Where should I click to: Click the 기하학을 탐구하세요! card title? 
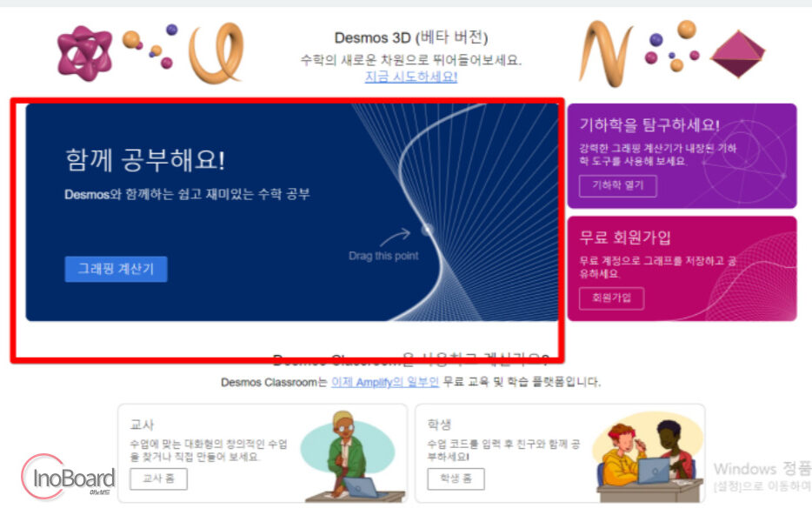pyautogui.click(x=649, y=125)
